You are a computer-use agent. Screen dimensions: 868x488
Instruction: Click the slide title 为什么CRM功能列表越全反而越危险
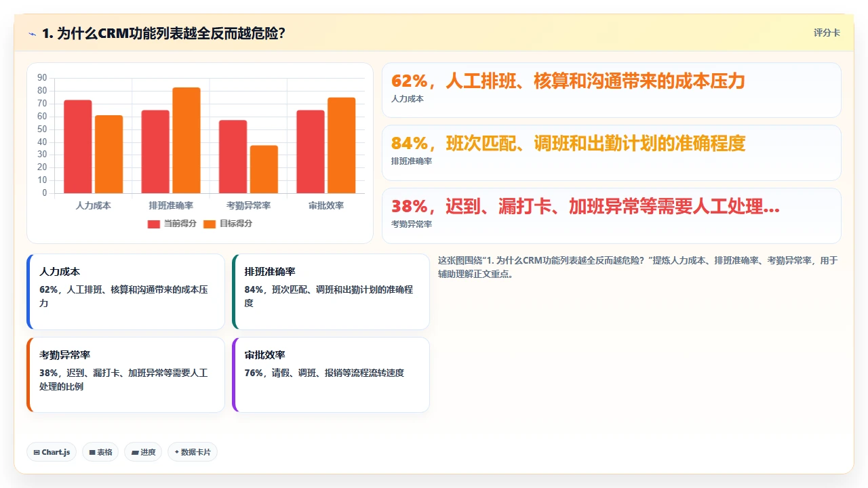tap(163, 33)
